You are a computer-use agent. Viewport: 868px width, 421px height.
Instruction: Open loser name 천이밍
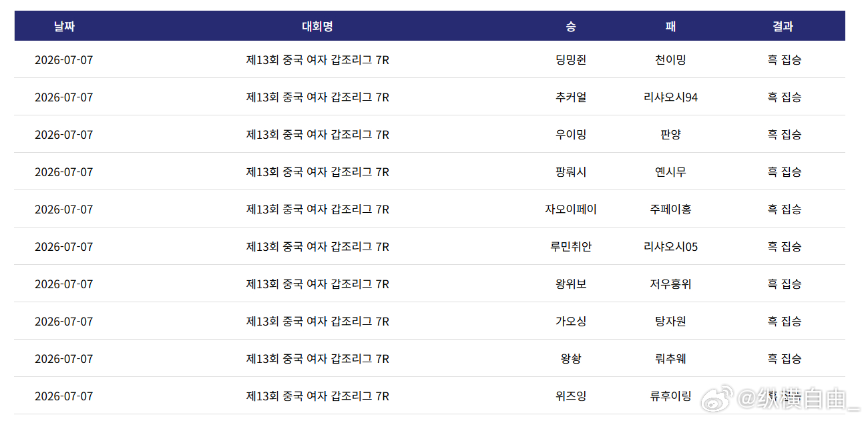pos(670,60)
